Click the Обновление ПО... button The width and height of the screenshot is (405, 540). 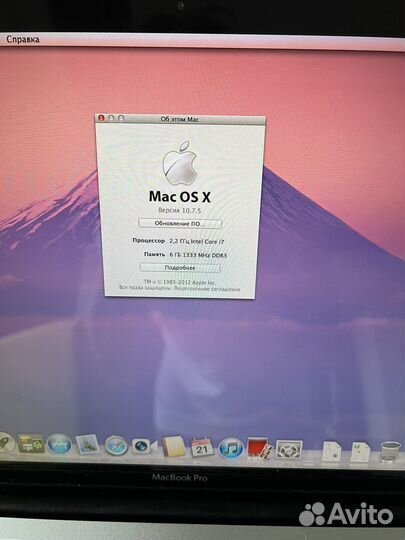pos(180,224)
